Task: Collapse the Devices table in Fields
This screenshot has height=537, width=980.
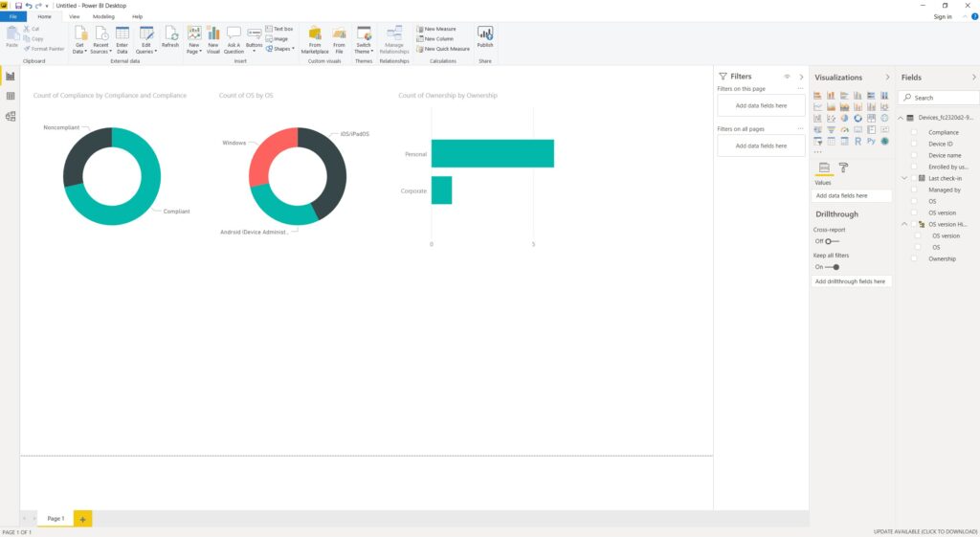Action: [901, 118]
